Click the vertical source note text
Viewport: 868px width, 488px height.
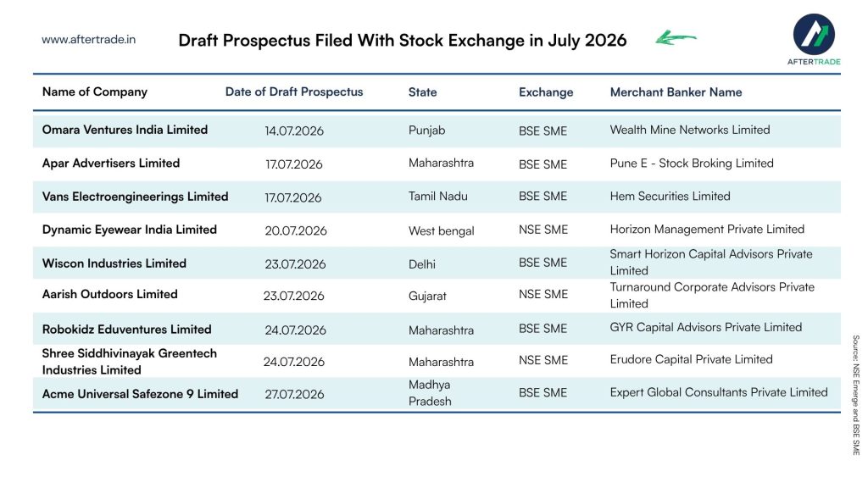pos(856,395)
